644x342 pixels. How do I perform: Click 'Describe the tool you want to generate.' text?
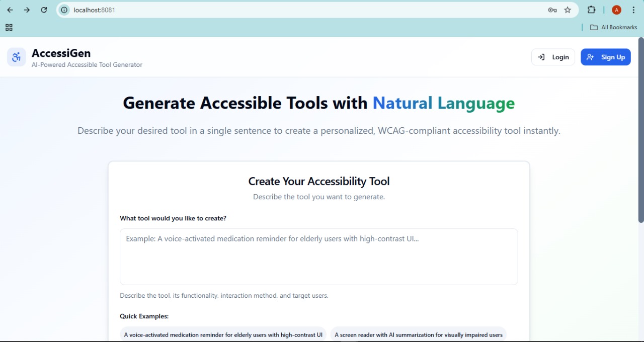[319, 197]
